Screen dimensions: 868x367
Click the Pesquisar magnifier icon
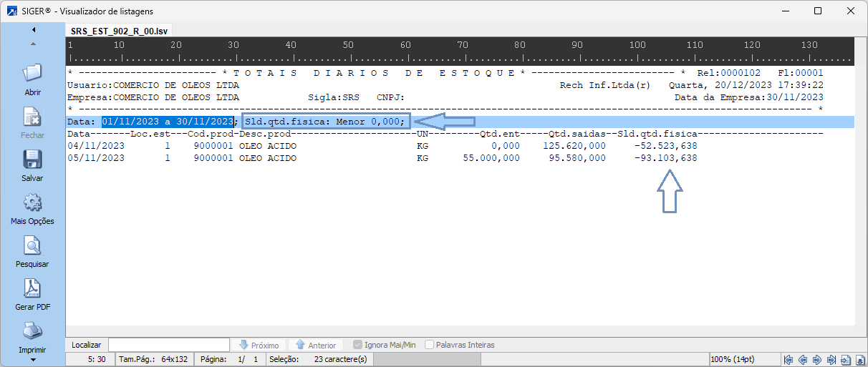pyautogui.click(x=33, y=245)
